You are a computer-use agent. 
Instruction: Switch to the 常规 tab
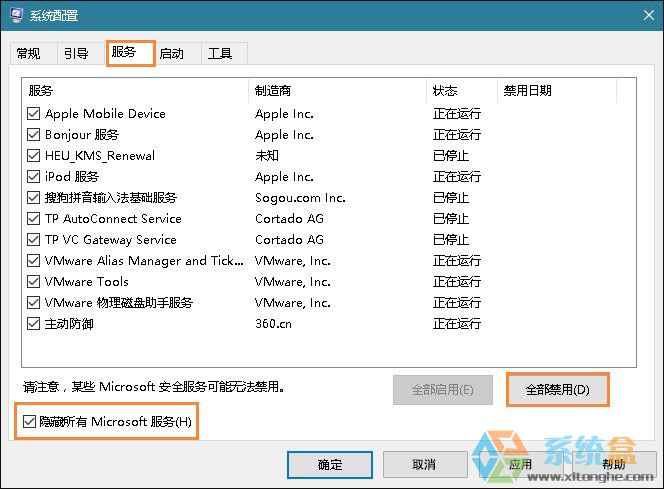tap(33, 53)
